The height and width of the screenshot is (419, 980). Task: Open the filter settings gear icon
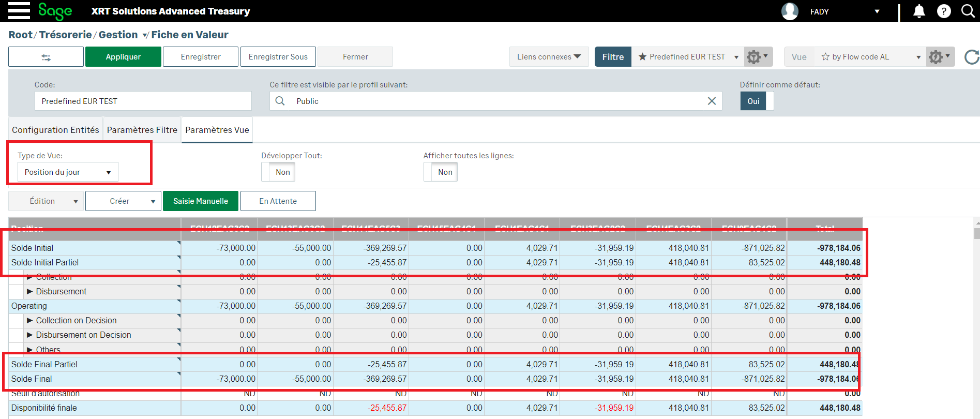click(x=758, y=57)
